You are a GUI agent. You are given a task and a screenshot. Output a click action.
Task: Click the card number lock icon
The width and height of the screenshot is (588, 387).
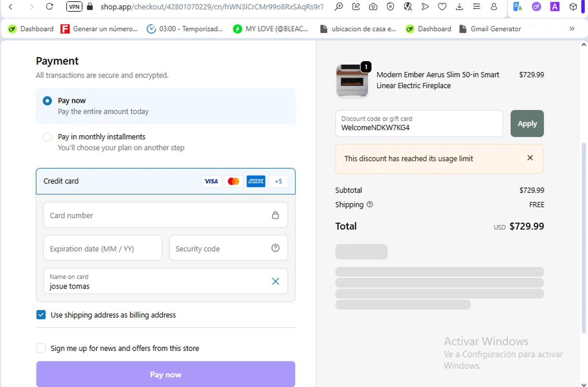click(x=276, y=215)
